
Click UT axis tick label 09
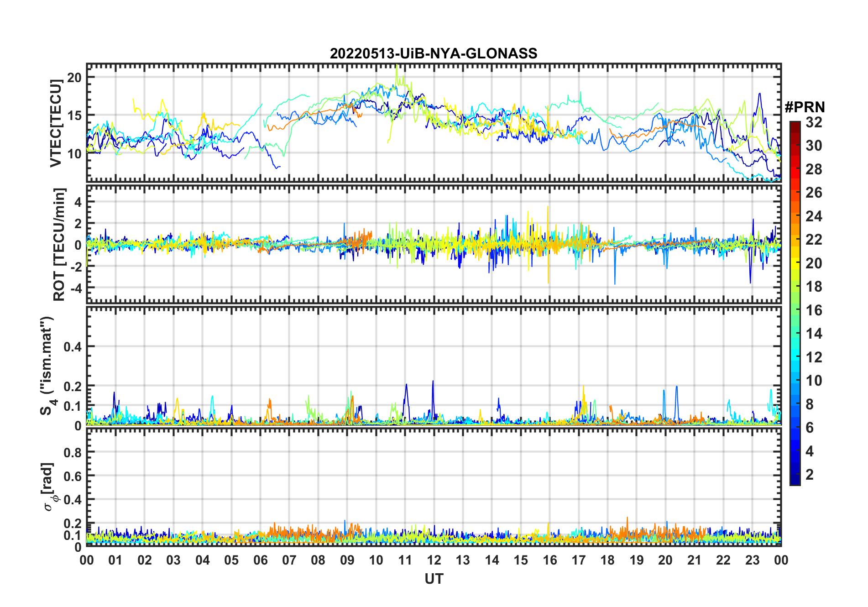tap(347, 560)
